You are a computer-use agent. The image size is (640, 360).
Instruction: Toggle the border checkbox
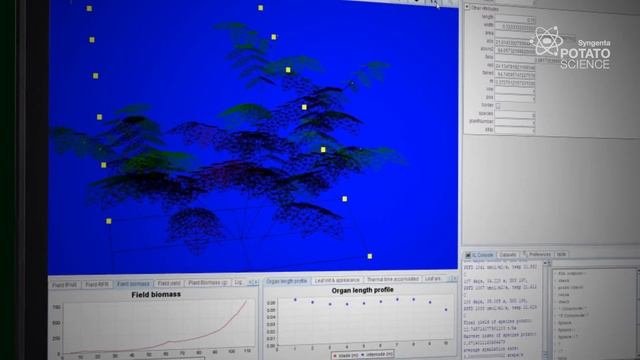(498, 106)
